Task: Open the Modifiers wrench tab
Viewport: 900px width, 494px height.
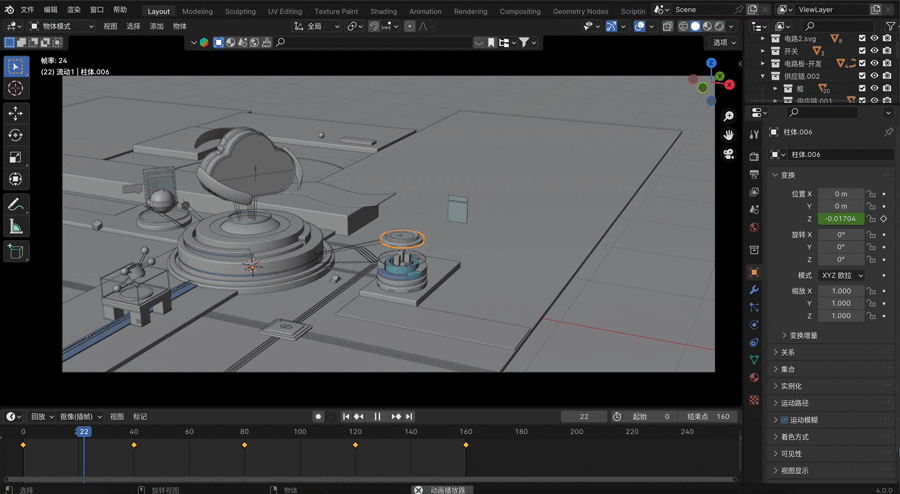Action: pyautogui.click(x=754, y=290)
